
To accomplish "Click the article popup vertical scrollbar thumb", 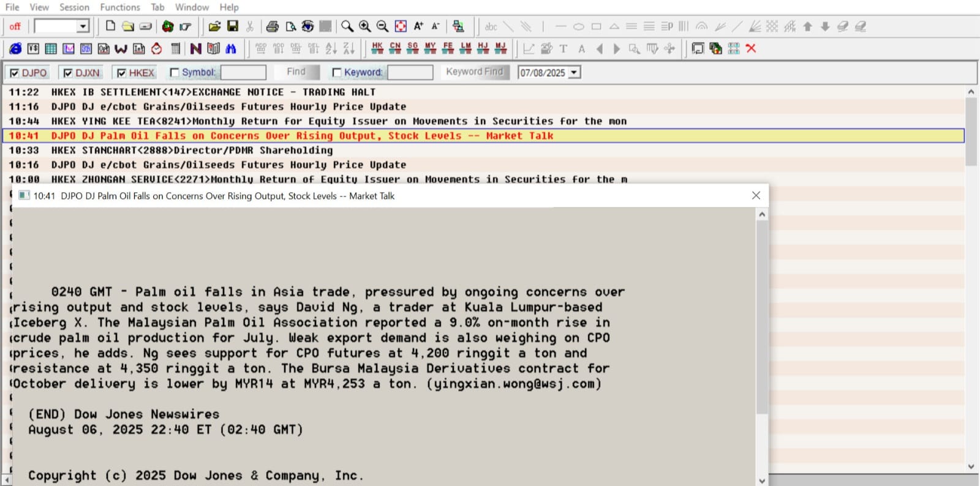I will coord(762,318).
